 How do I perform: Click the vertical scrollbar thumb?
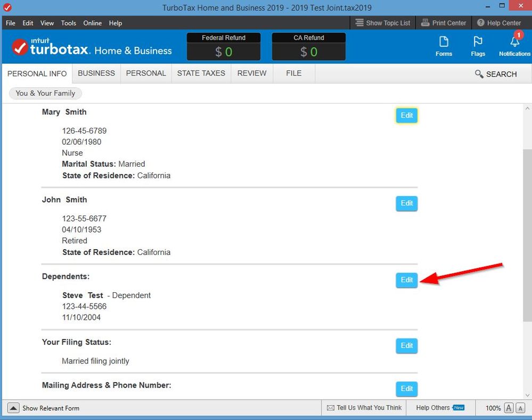pyautogui.click(x=527, y=235)
